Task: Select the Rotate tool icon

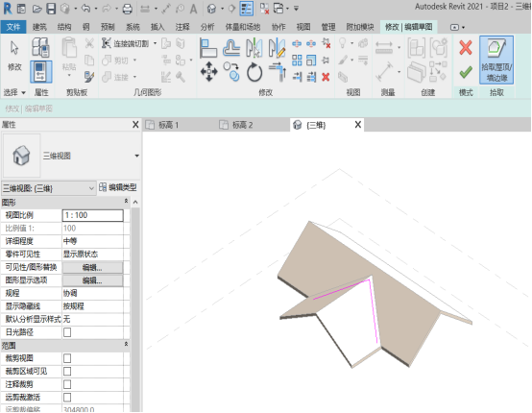Action: coord(254,72)
